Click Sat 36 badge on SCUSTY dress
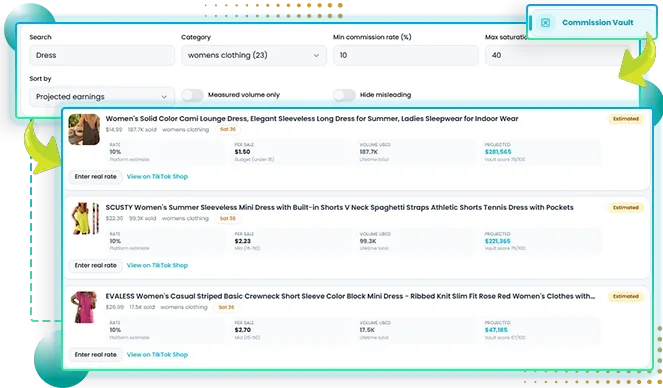The height and width of the screenshot is (388, 663). (x=227, y=219)
